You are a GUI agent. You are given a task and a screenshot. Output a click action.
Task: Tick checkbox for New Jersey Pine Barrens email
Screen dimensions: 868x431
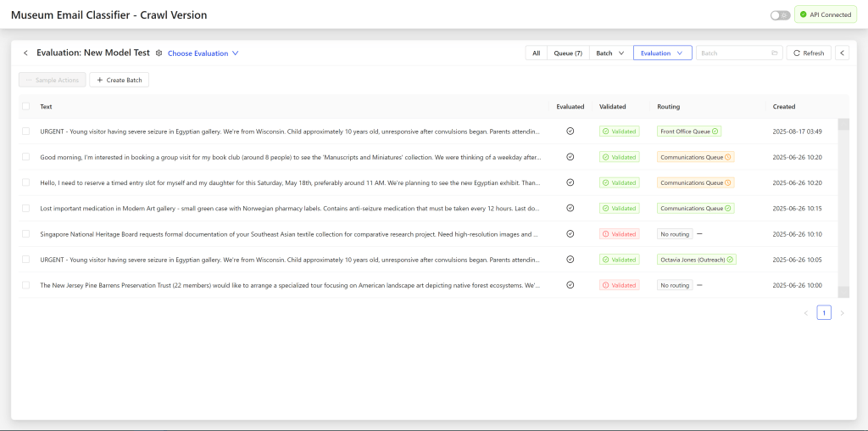coord(26,285)
